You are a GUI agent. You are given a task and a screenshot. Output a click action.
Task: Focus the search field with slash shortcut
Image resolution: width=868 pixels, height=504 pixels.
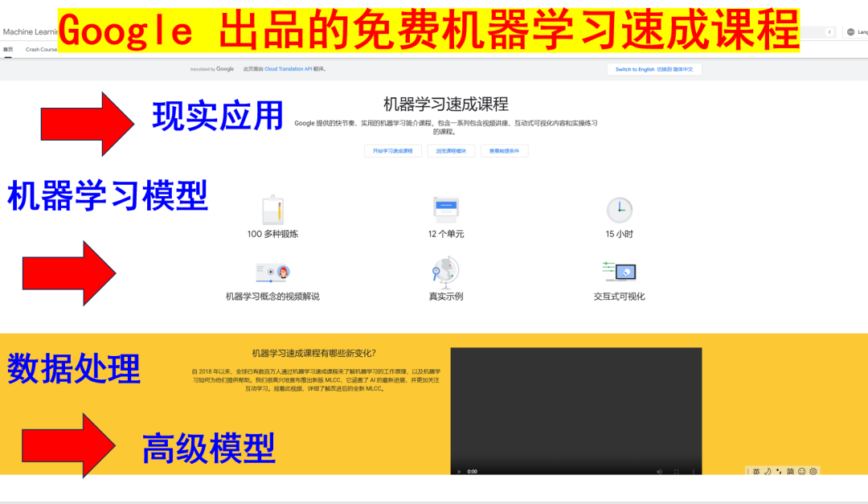pos(819,32)
